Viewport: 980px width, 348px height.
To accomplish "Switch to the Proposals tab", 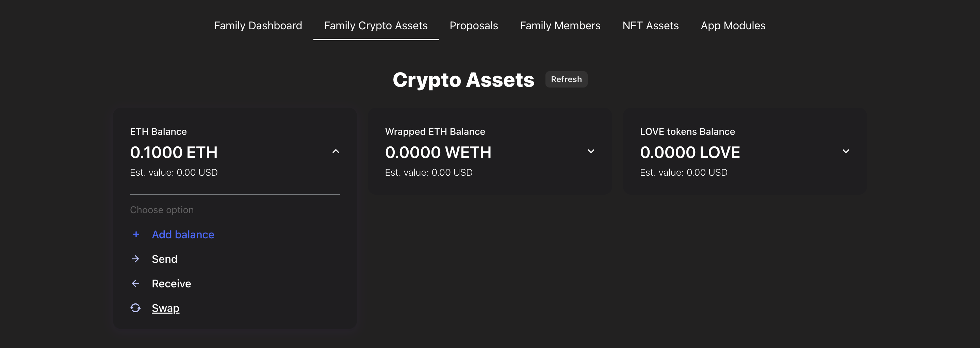I will coord(474,26).
